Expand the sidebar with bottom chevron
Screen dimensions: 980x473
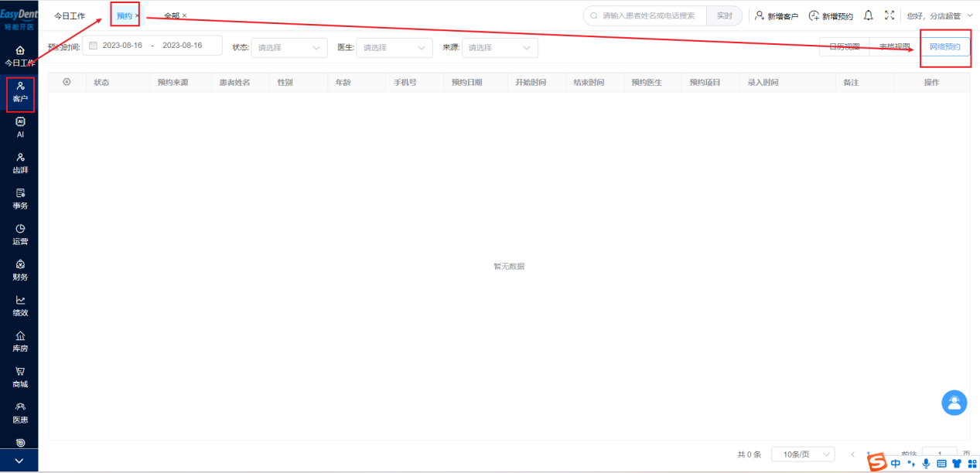coord(19,461)
